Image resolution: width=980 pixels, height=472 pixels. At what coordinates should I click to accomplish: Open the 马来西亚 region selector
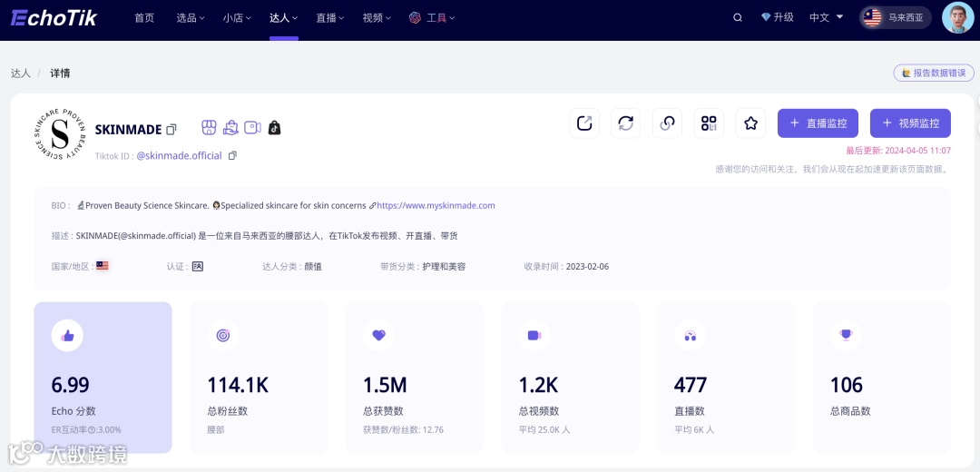pyautogui.click(x=896, y=17)
